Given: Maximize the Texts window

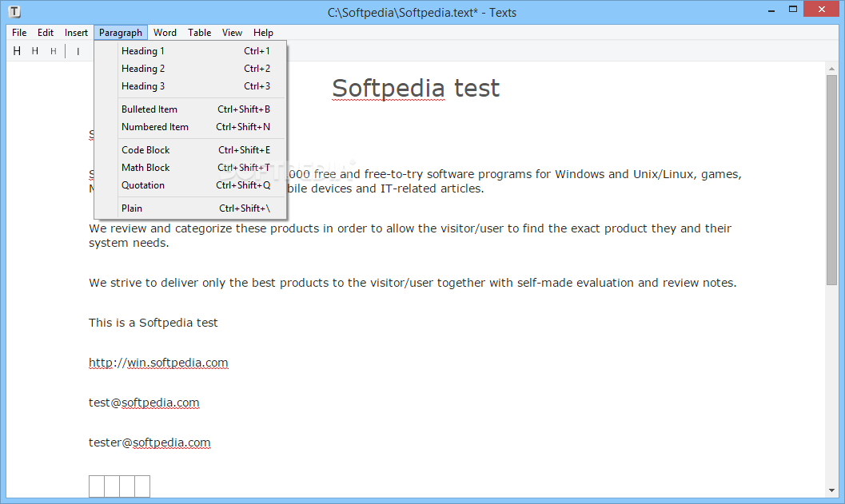Looking at the screenshot, I should (793, 9).
